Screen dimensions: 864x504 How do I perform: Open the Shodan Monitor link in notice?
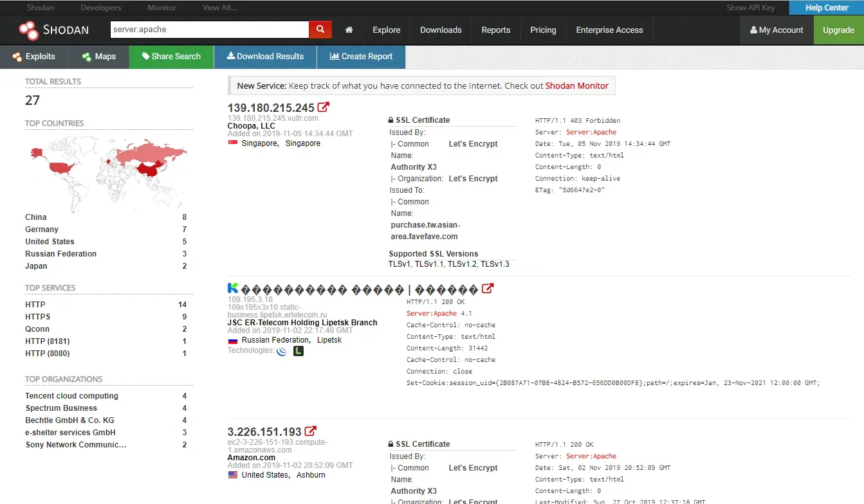(x=576, y=85)
